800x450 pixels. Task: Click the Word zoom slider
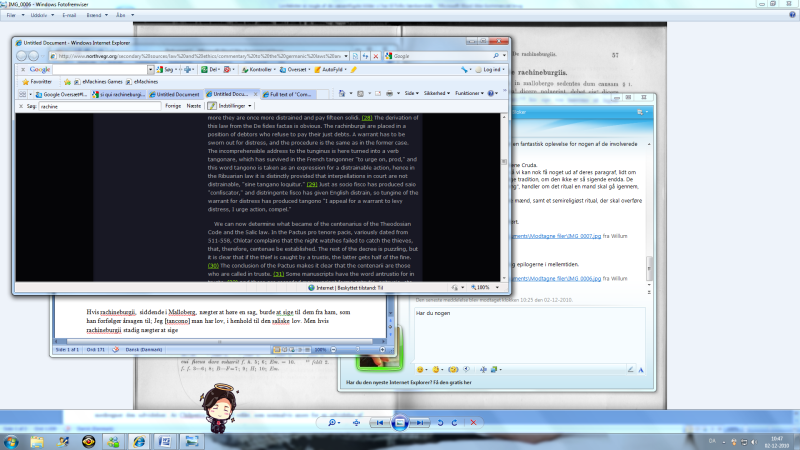[358, 350]
